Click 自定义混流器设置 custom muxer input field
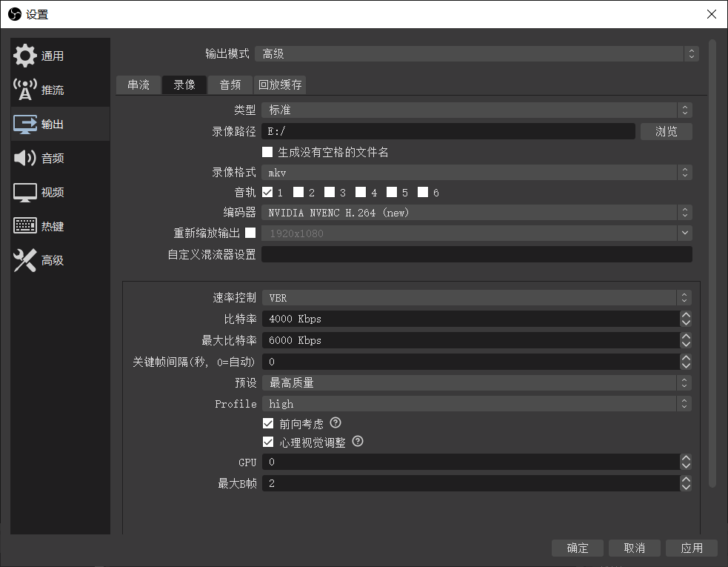Viewport: 728px width, 567px height. (x=477, y=254)
